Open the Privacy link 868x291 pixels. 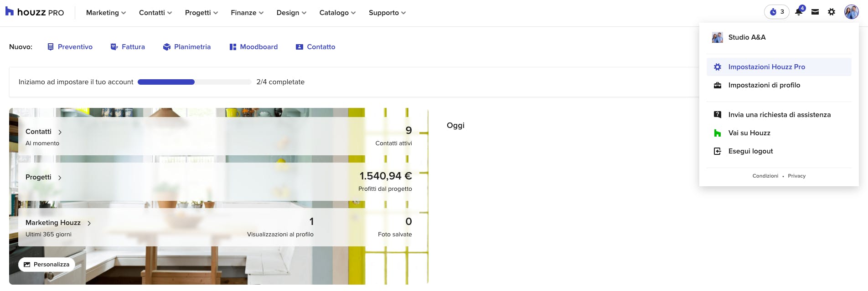pos(796,176)
